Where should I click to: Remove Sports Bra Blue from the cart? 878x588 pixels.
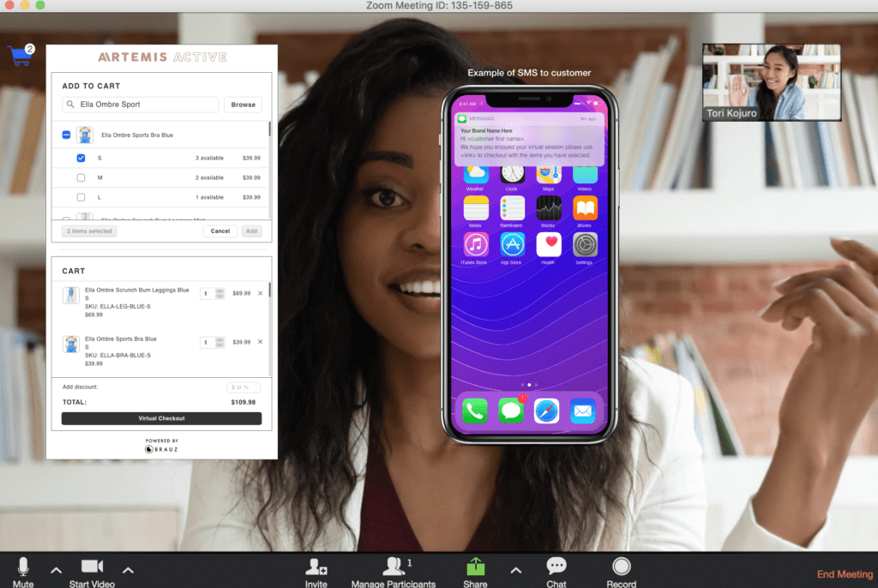(261, 342)
